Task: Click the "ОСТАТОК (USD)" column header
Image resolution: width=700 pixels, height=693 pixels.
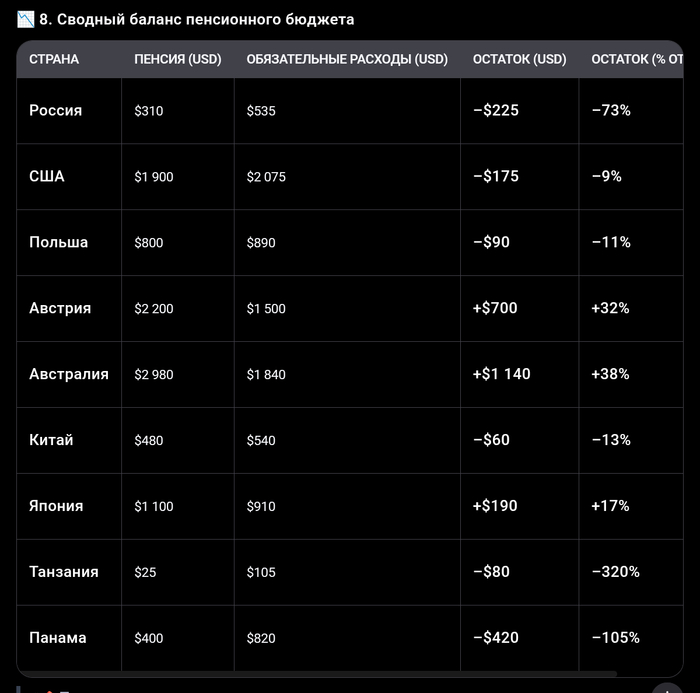Action: click(519, 59)
